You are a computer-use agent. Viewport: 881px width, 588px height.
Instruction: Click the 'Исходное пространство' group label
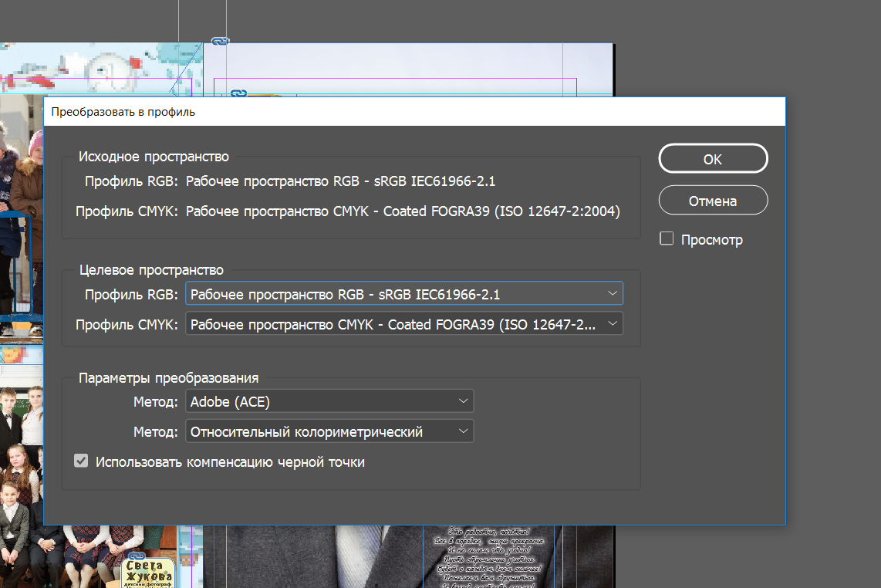154,157
